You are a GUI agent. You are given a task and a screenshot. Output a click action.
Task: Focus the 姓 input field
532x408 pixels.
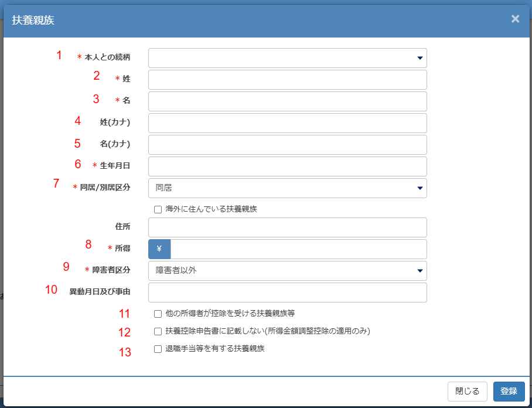point(287,80)
